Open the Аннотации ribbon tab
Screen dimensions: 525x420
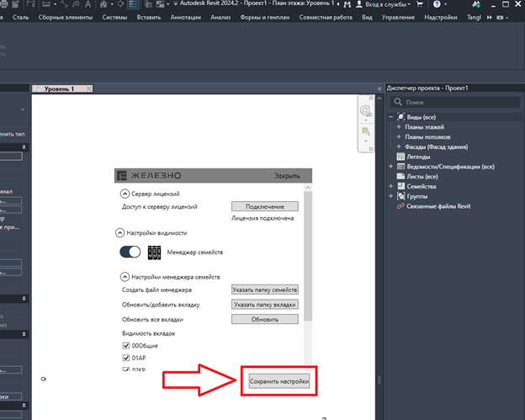(x=186, y=17)
